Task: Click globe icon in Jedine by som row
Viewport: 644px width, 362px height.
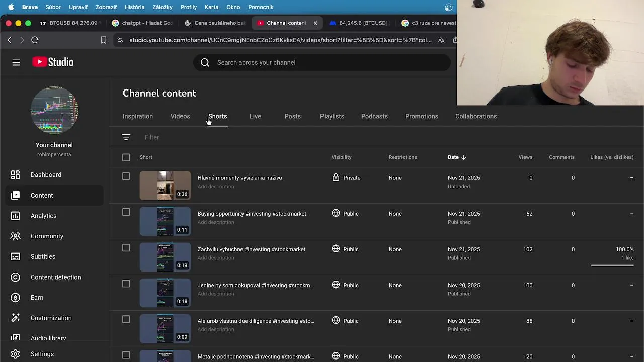Action: click(x=336, y=285)
